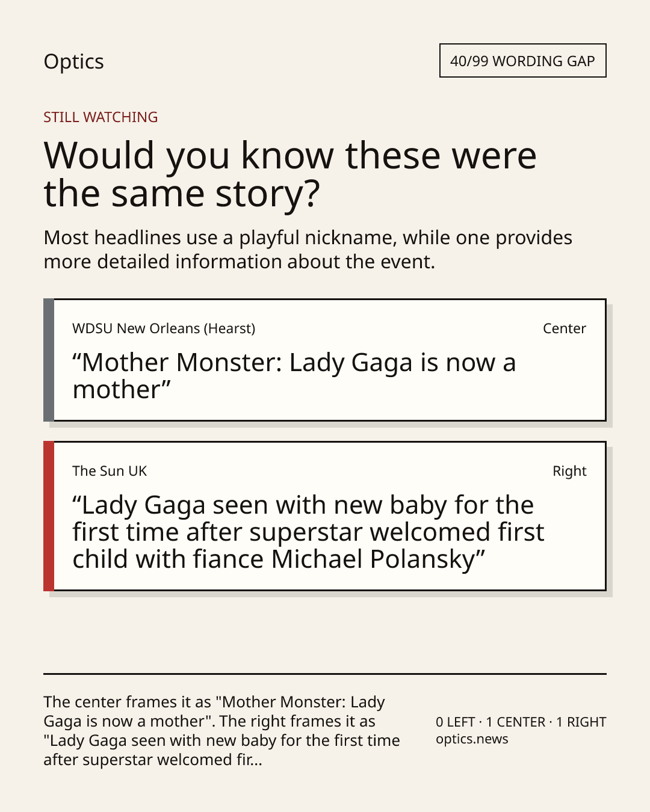
Task: Visit the optics.news link
Action: (x=472, y=739)
